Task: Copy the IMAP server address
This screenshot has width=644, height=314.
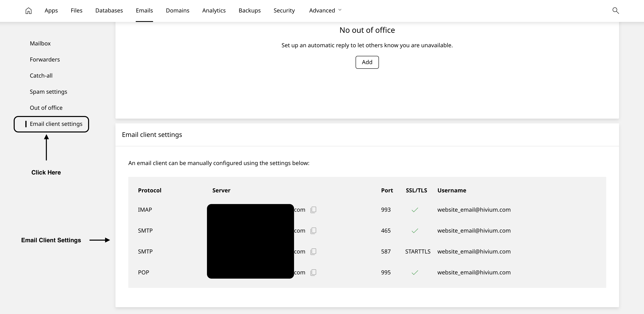Action: (314, 210)
